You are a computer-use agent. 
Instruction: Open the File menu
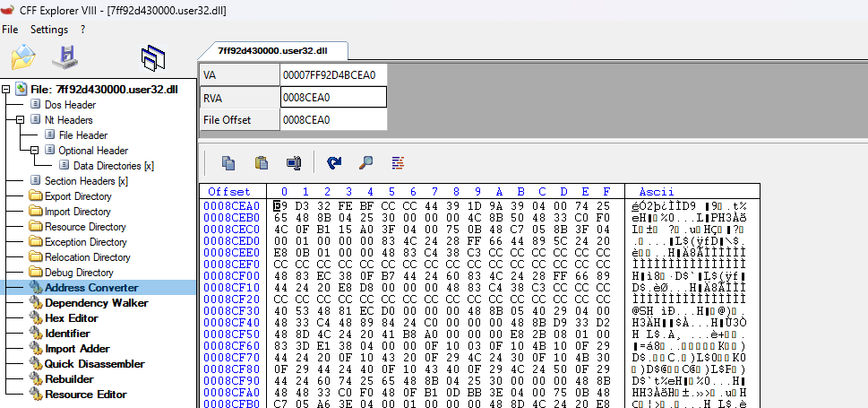click(10, 30)
